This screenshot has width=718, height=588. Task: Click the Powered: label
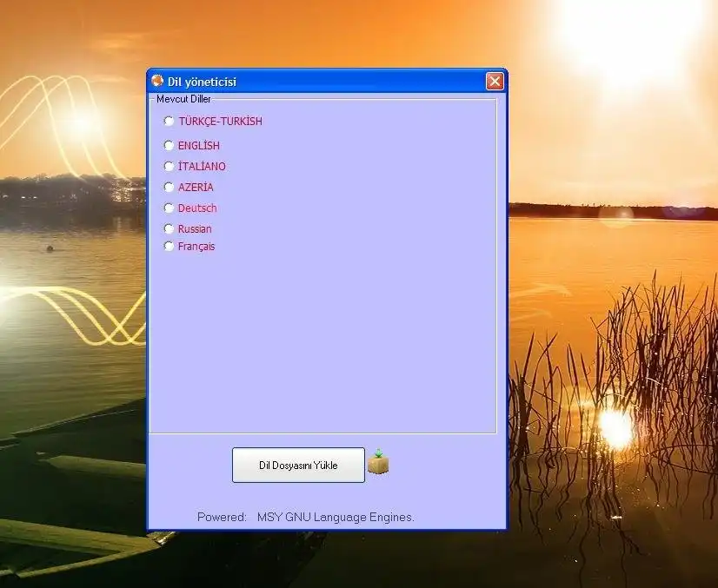point(222,517)
